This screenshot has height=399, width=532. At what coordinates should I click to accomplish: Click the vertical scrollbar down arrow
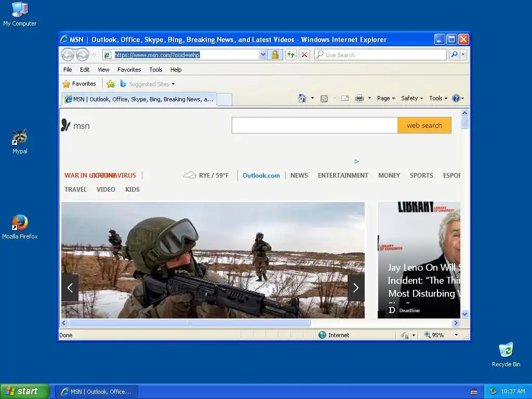coord(465,314)
